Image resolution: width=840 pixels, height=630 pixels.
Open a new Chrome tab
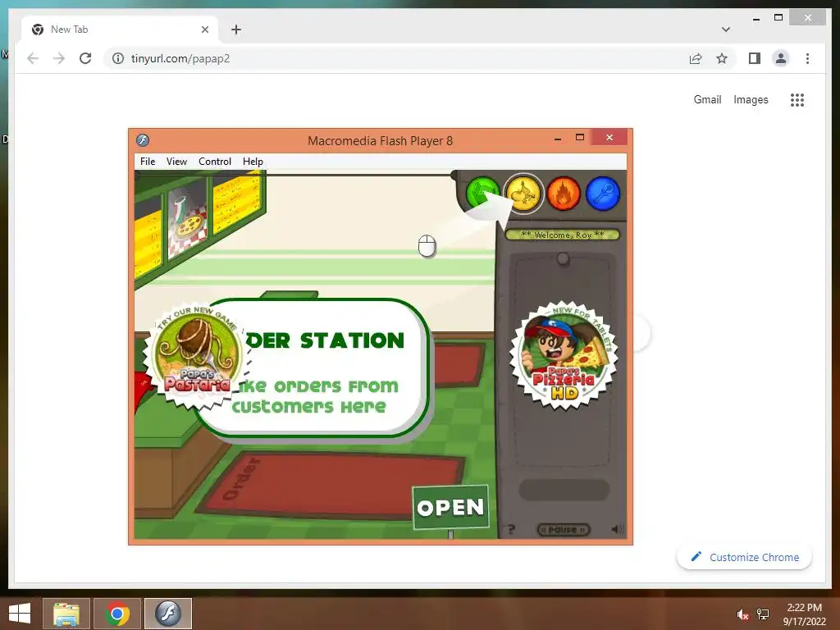pos(236,30)
